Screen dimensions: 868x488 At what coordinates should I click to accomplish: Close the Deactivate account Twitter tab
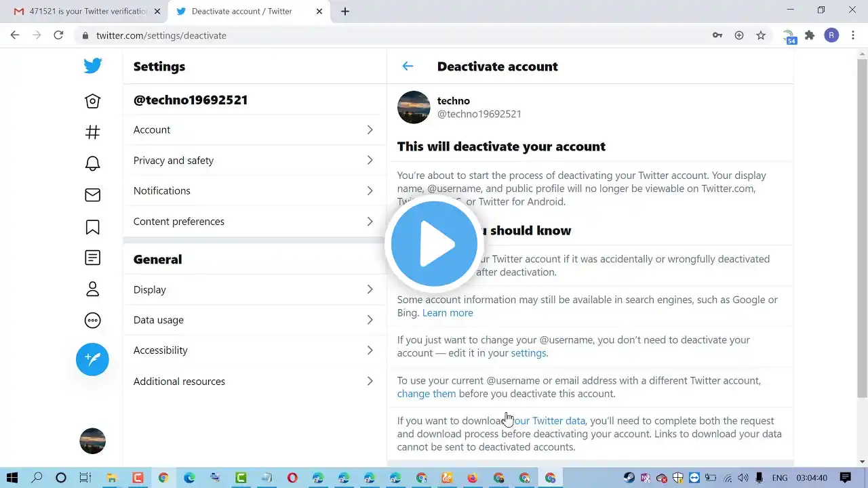[x=319, y=12]
